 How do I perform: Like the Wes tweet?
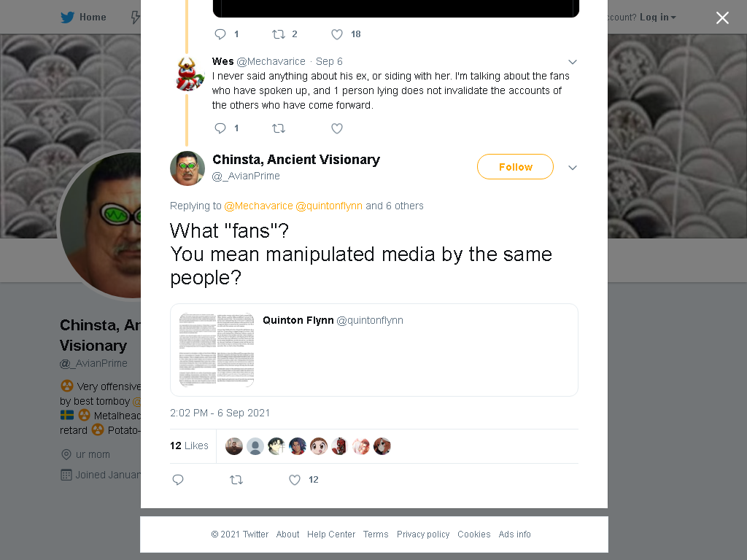[x=337, y=128]
